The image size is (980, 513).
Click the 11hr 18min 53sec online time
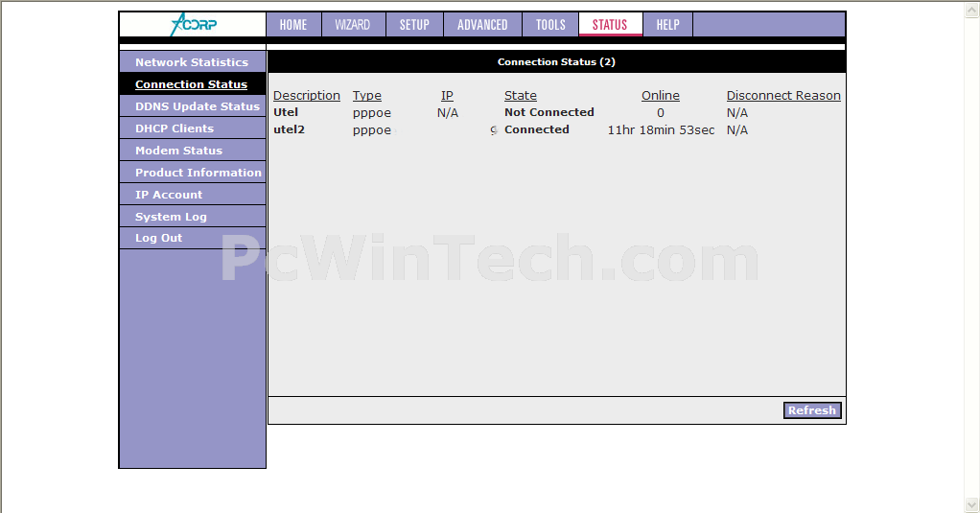[x=662, y=130]
